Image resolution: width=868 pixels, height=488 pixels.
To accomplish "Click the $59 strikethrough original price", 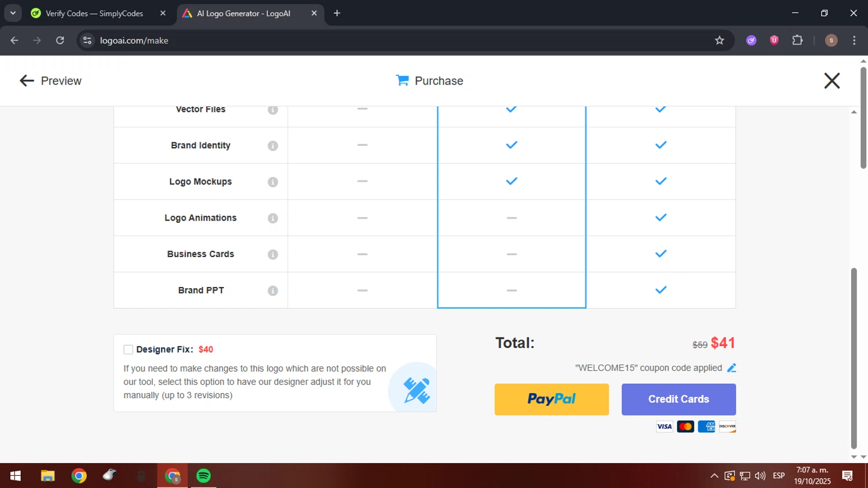I will pos(700,345).
